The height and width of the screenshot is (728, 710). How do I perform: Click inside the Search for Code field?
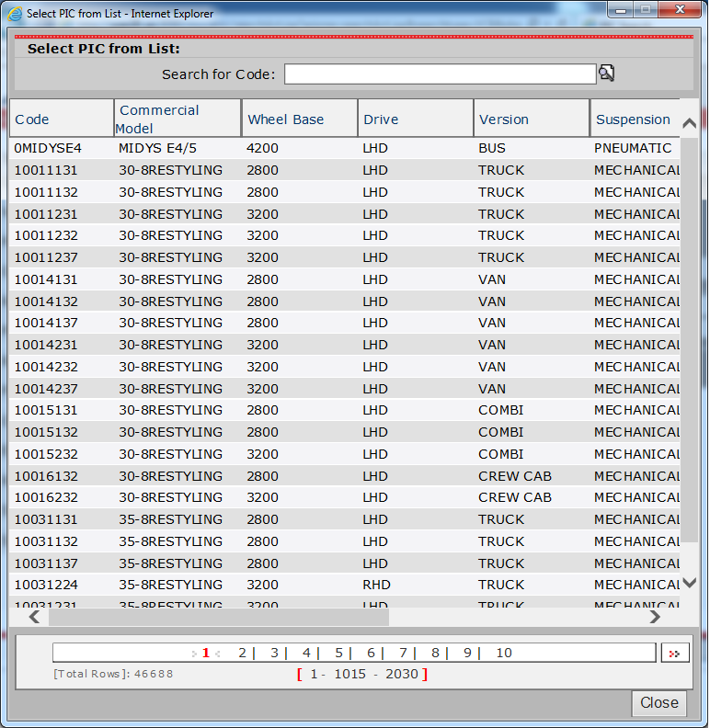coord(440,74)
